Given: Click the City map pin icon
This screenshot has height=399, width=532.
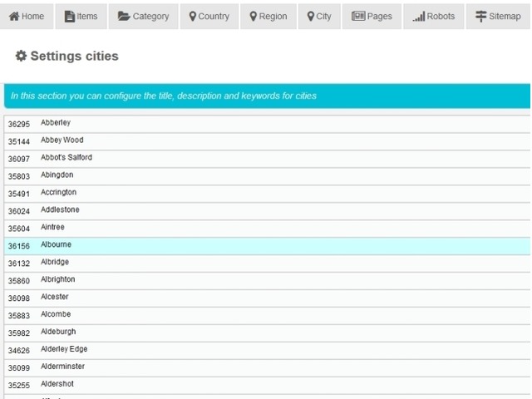Looking at the screenshot, I should [x=311, y=17].
